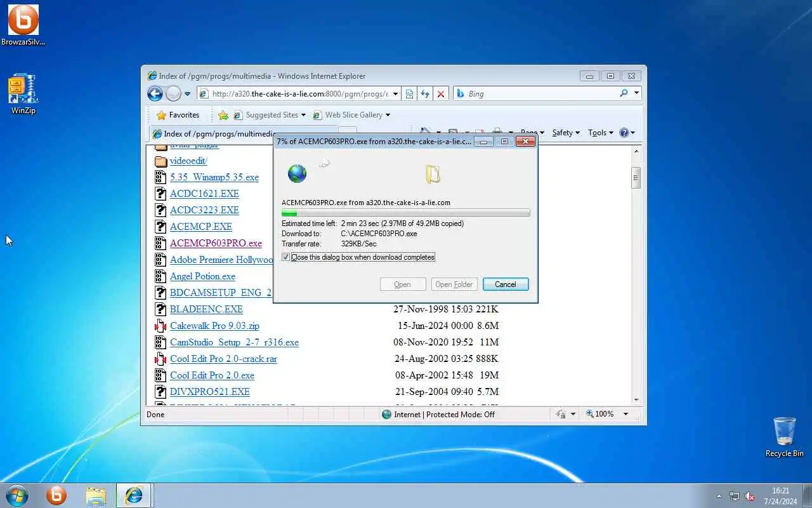Click the Internet Explorer Forward button
The width and height of the screenshot is (812, 508).
[173, 94]
